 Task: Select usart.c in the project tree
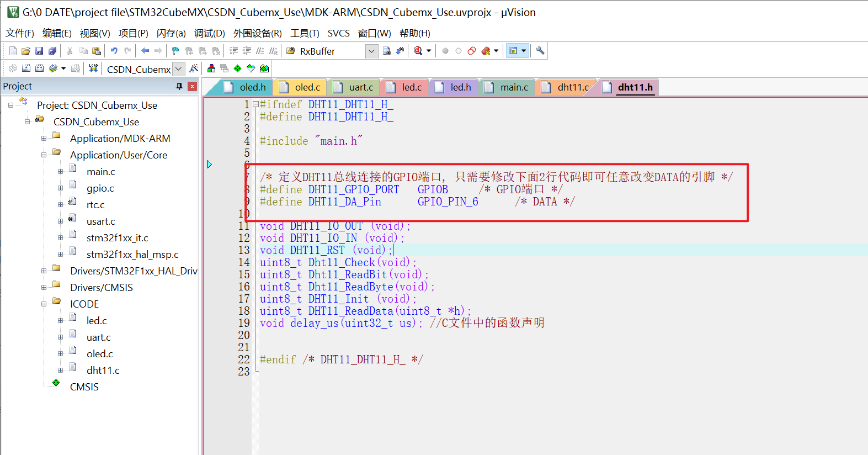(101, 221)
